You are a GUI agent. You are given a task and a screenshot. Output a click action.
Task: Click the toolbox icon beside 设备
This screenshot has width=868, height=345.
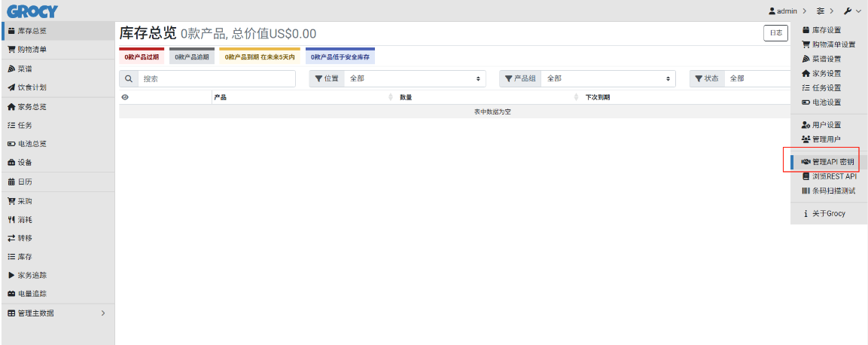pos(11,163)
